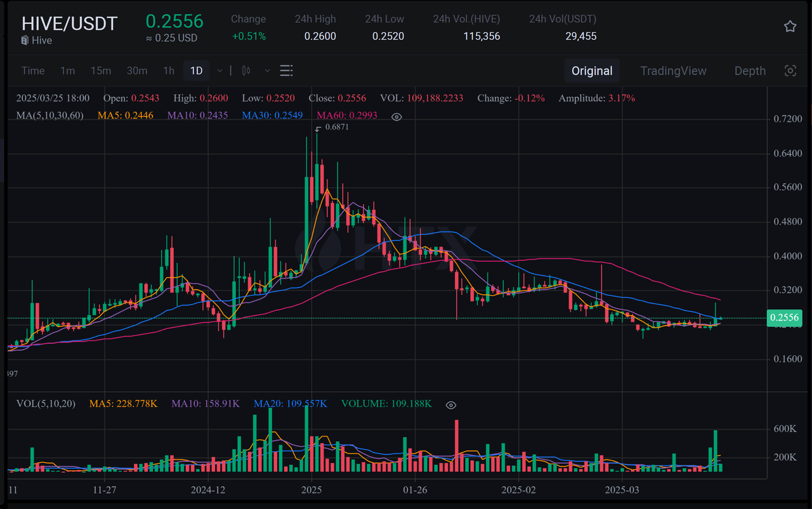Click the +0.51% change value

(x=249, y=36)
